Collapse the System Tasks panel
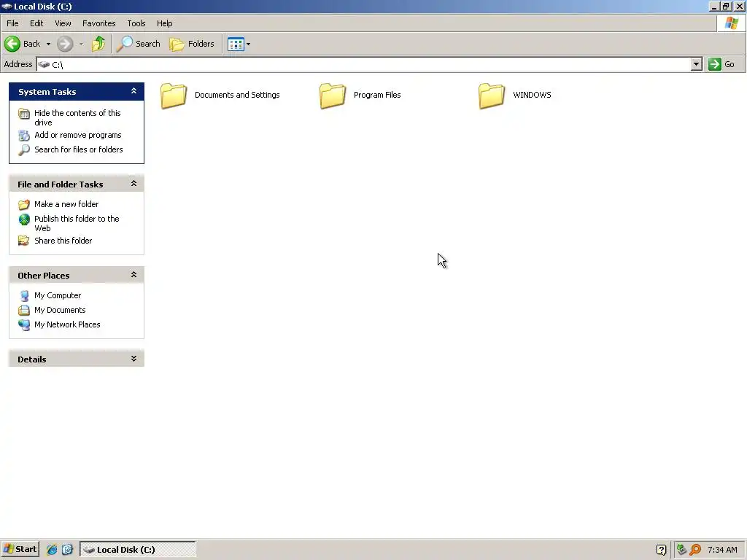The height and width of the screenshot is (560, 747). [134, 91]
